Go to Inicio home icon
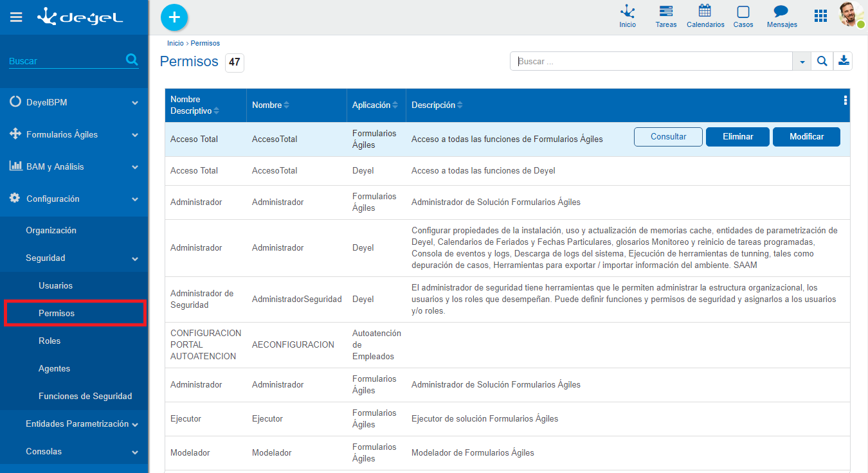The image size is (868, 473). click(628, 17)
